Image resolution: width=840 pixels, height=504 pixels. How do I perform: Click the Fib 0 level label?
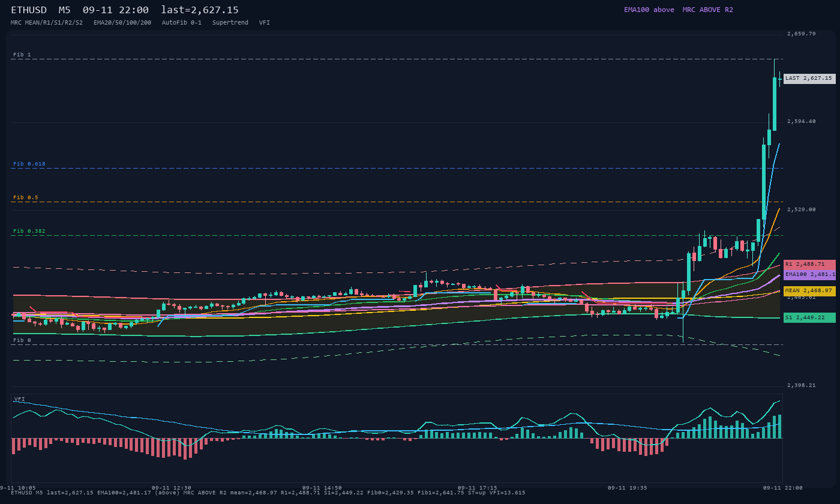pyautogui.click(x=22, y=340)
